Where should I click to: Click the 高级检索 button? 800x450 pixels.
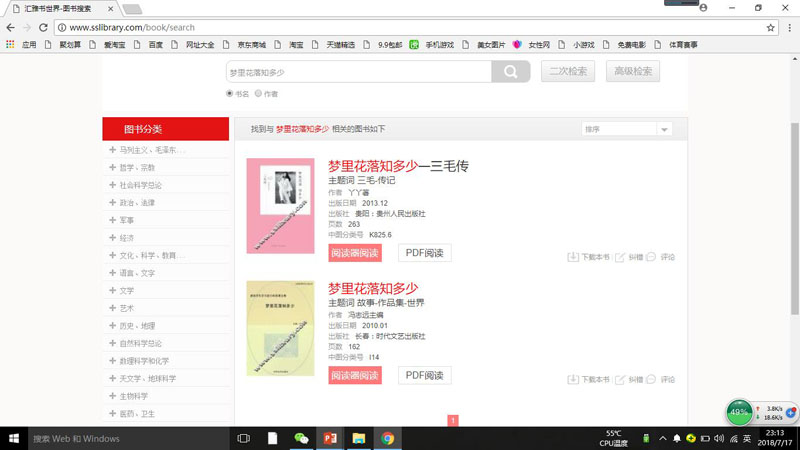coord(633,71)
